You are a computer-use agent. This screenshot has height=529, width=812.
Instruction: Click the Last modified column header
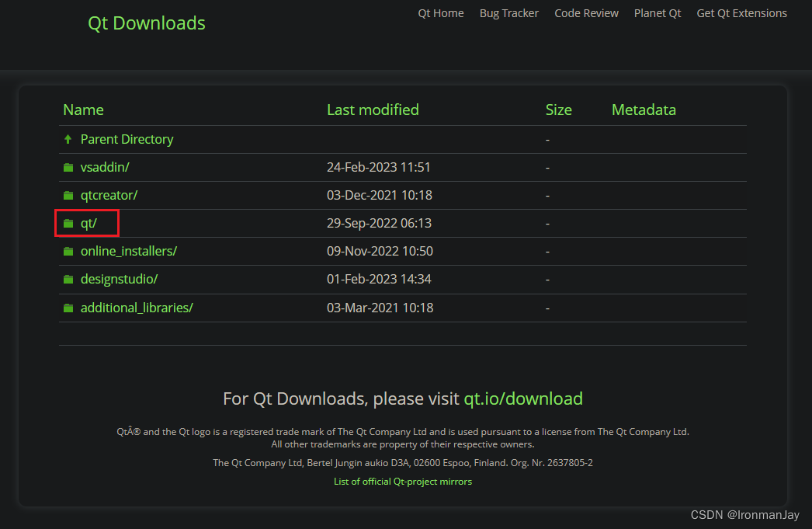[373, 110]
